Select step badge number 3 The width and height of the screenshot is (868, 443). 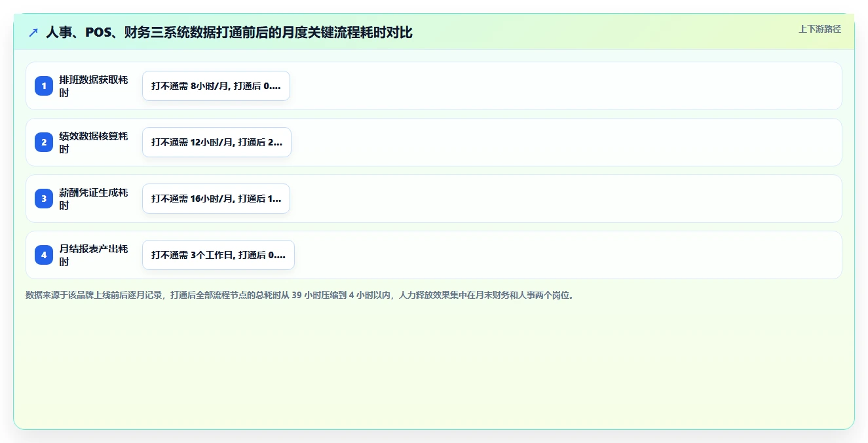click(44, 199)
